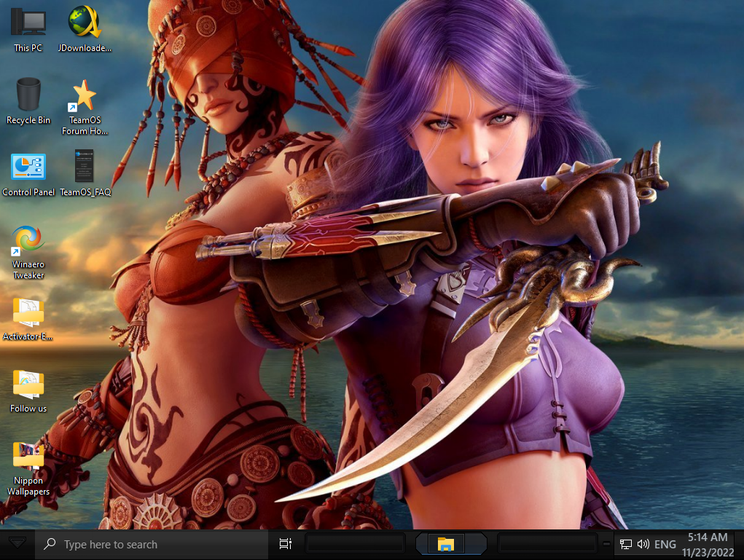Click the Show desktop strip at taskbar end

coord(740,545)
